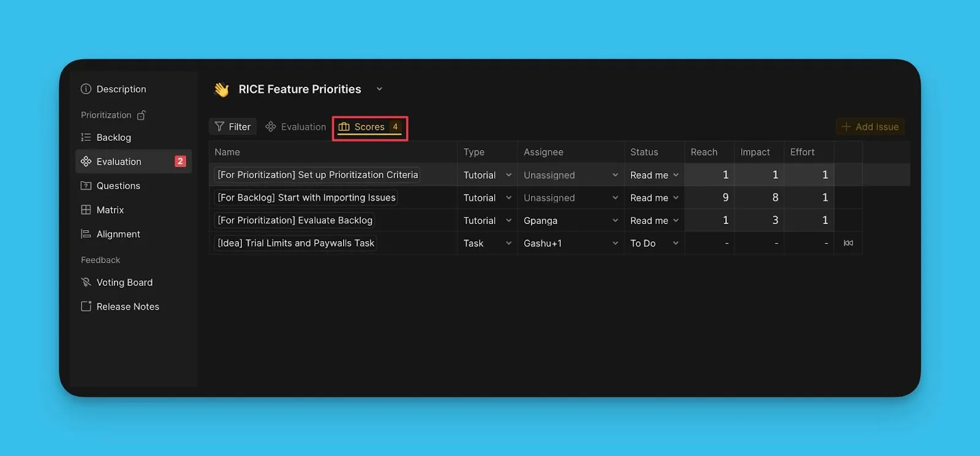This screenshot has height=456, width=980.
Task: Go to the Matrix view
Action: coord(110,210)
